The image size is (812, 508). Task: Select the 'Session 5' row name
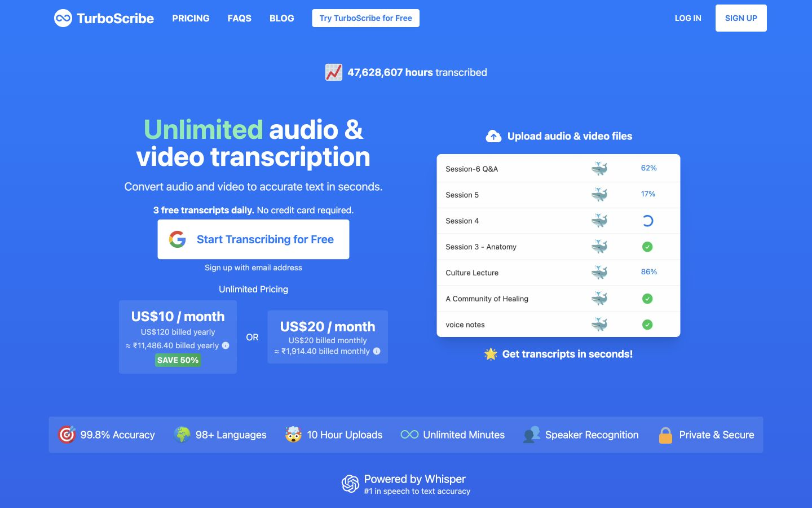(462, 195)
